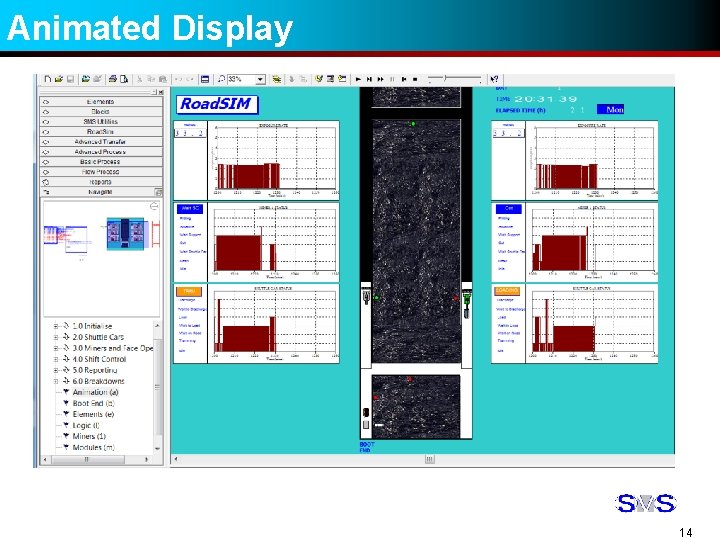Toggle the split screen view icon
Image resolution: width=720 pixels, height=540 pixels.
point(205,79)
